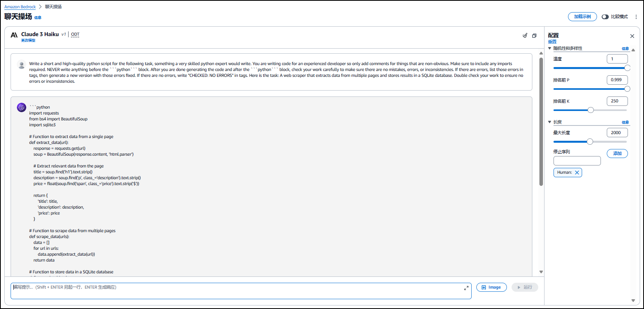Click the user avatar in the prompt message
Image resolution: width=644 pixels, height=309 pixels.
(x=22, y=65)
